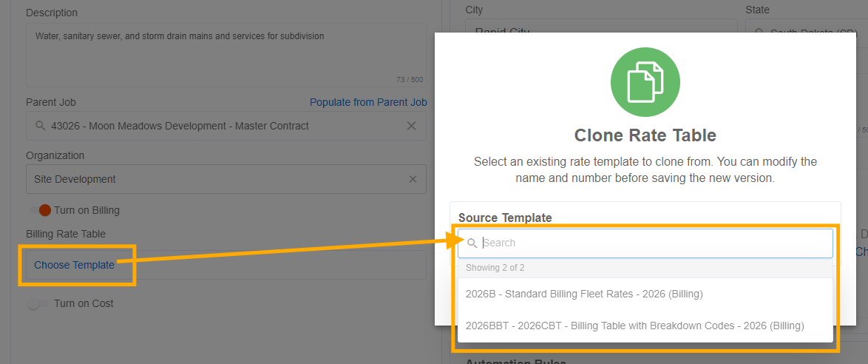Click the search icon in Parent Job field
The height and width of the screenshot is (364, 868).
tap(40, 126)
